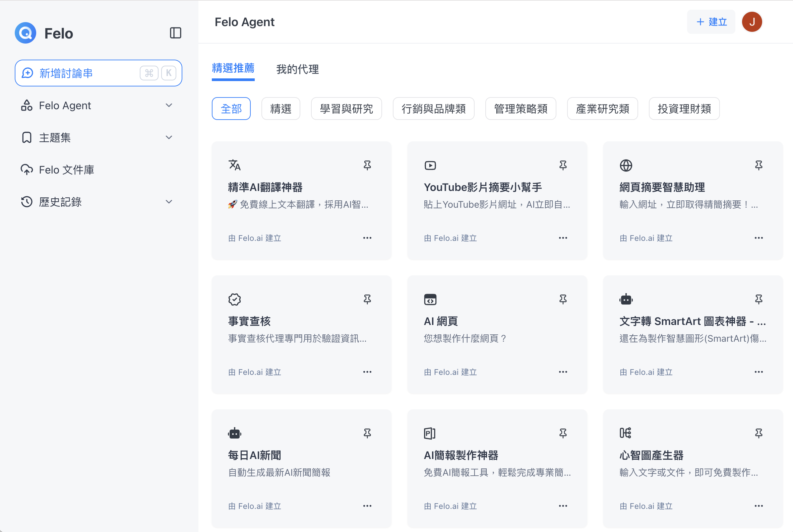793x532 pixels.
Task: Start a new thread with 新增討論串
Action: (98, 73)
